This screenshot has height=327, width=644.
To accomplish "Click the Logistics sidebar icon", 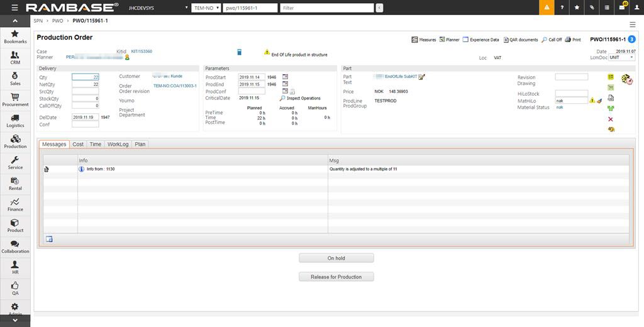I will [x=15, y=120].
